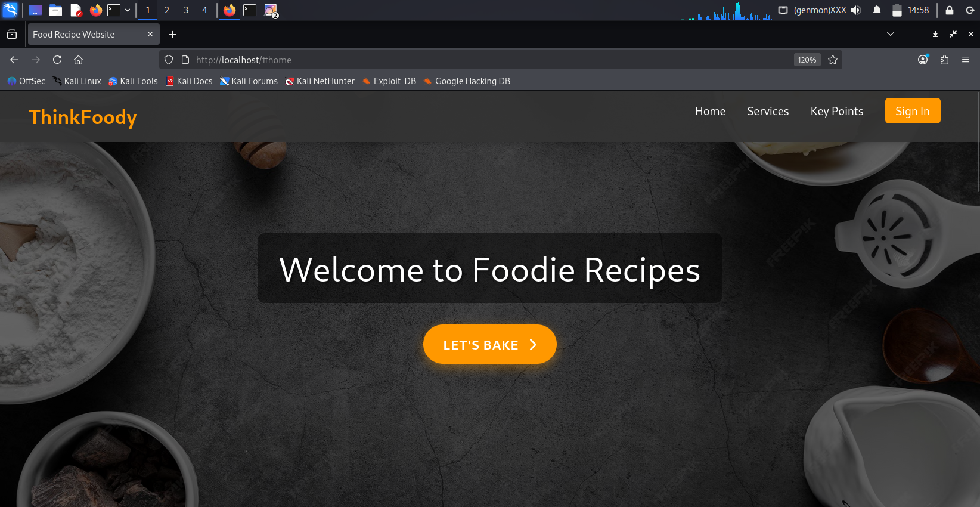Open a new tab with plus icon
Image resolution: width=980 pixels, height=507 pixels.
(x=172, y=35)
